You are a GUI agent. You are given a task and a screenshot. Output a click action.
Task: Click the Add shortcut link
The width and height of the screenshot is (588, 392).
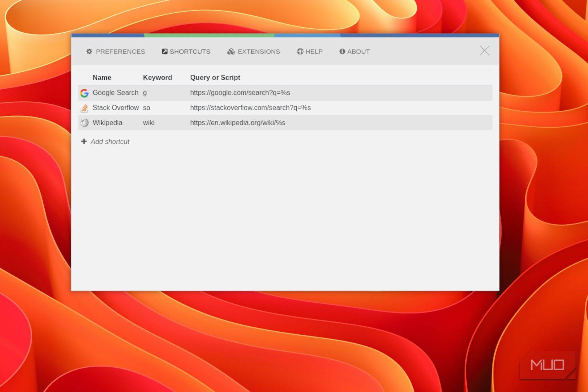click(x=110, y=142)
